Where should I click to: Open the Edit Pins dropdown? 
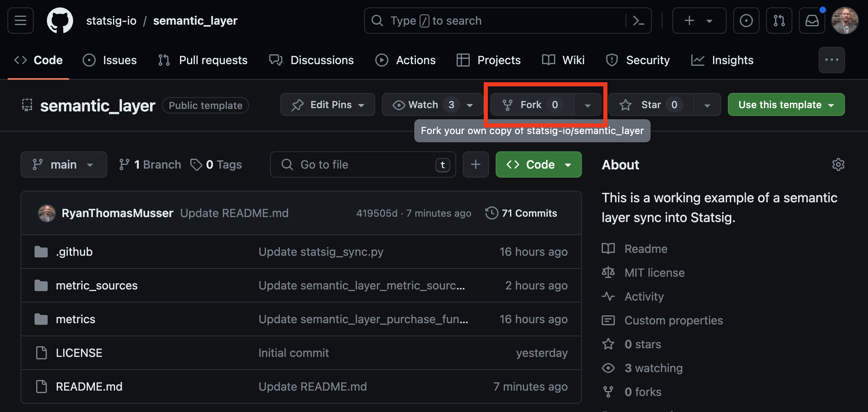tap(328, 104)
